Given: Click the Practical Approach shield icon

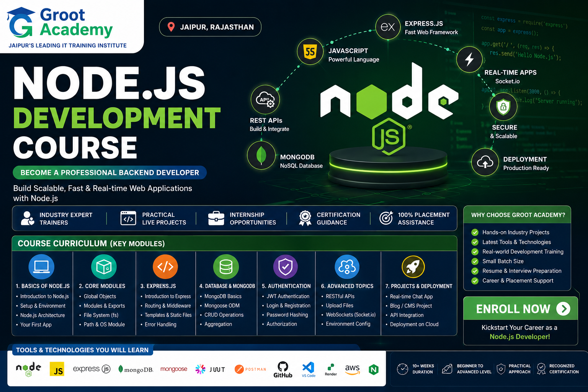Looking at the screenshot, I should (x=501, y=369).
